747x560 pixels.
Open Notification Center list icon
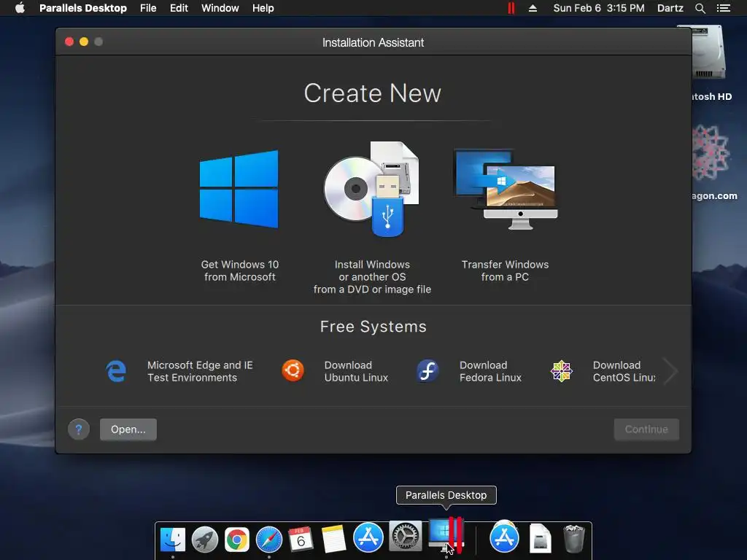click(723, 8)
